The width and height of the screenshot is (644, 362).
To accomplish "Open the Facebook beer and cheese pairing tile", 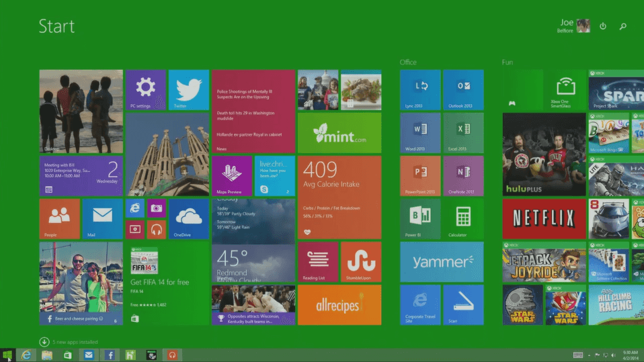I will [x=81, y=283].
